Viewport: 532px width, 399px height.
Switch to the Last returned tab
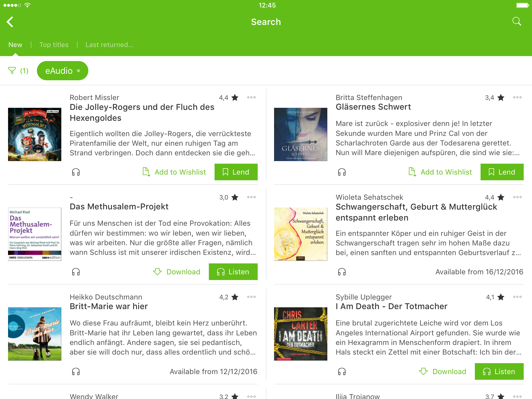click(x=109, y=45)
